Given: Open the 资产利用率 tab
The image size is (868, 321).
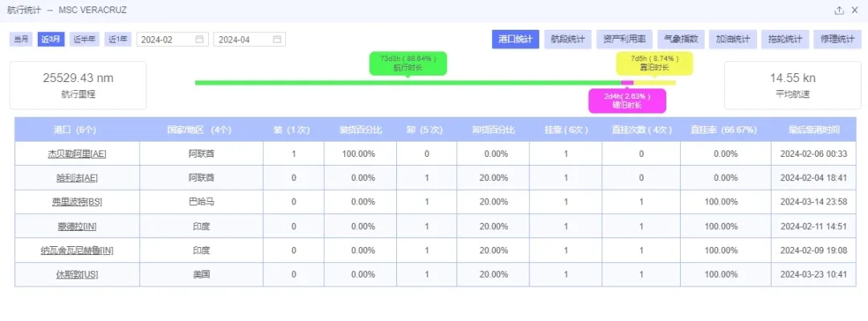Looking at the screenshot, I should click(x=624, y=39).
